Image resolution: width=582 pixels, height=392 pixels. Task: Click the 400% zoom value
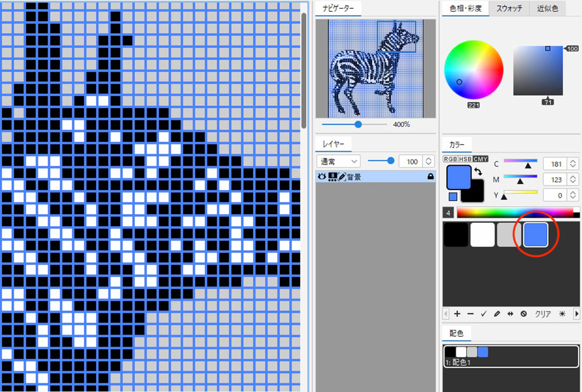point(401,124)
